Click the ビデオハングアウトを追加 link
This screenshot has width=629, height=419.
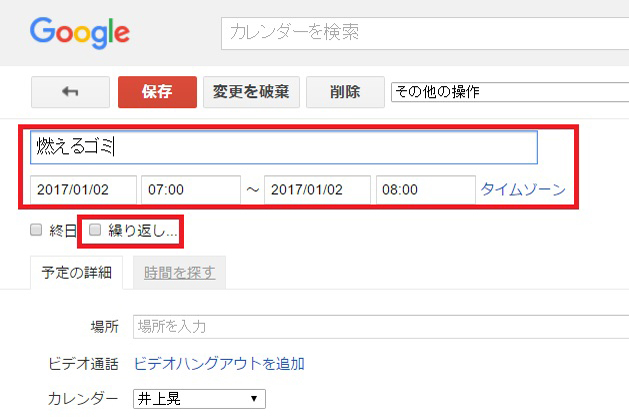coord(219,364)
